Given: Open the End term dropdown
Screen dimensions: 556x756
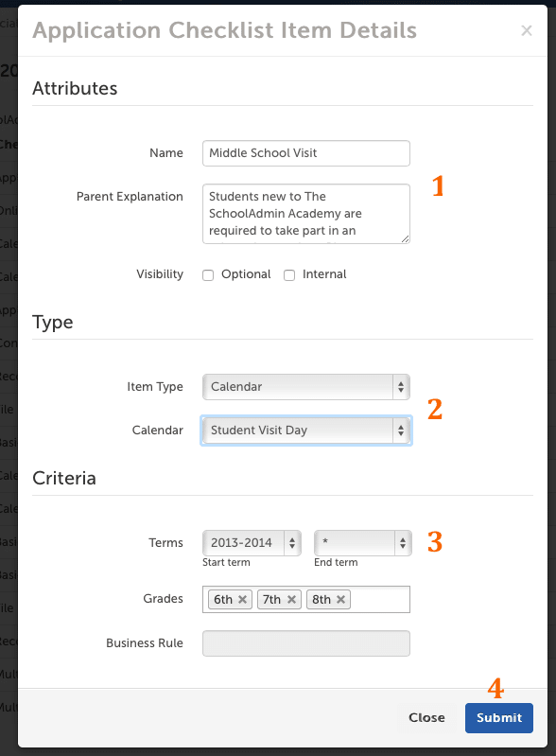Looking at the screenshot, I should pyautogui.click(x=363, y=543).
